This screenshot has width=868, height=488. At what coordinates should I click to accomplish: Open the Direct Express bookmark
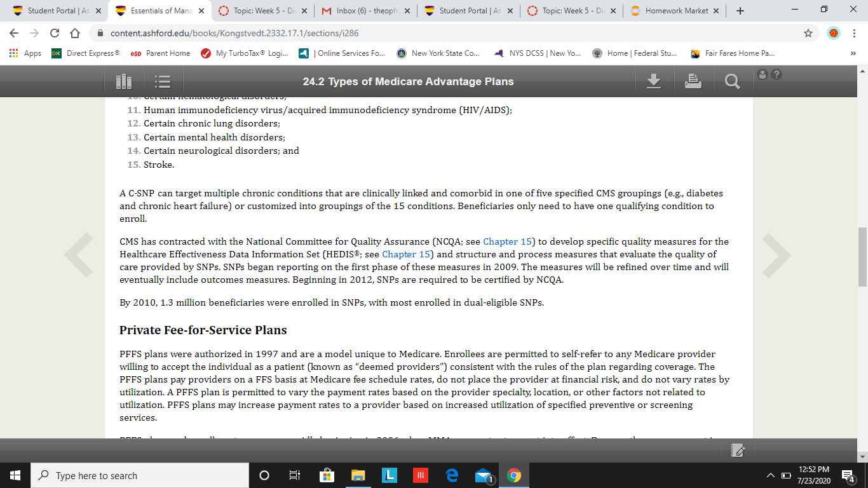(85, 53)
